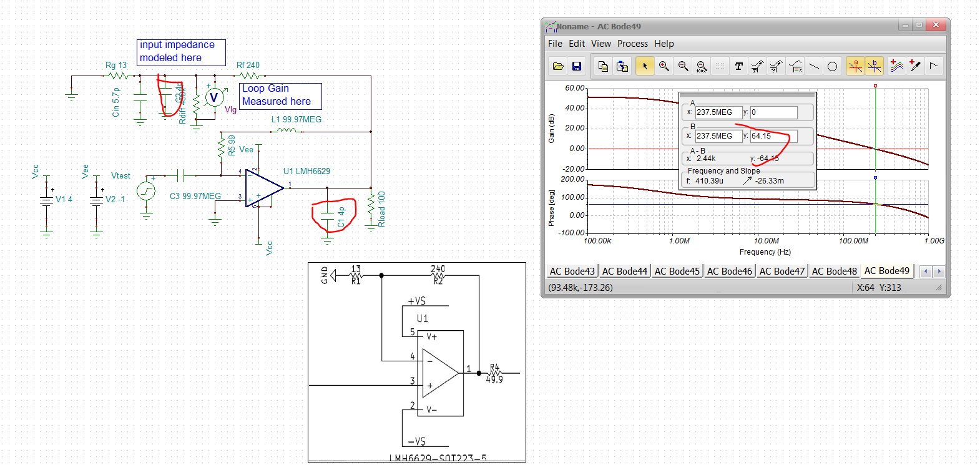
Task: Click the zoom out magnifier tool
Action: 683,66
